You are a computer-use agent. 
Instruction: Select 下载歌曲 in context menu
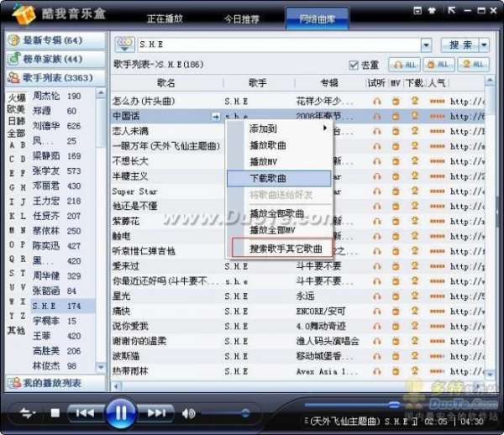coord(280,178)
